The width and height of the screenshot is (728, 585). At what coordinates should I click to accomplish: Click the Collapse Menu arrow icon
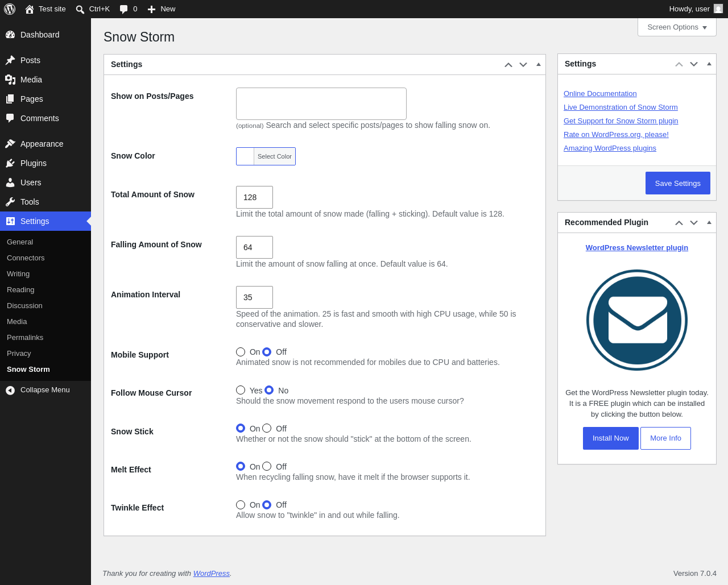point(10,390)
